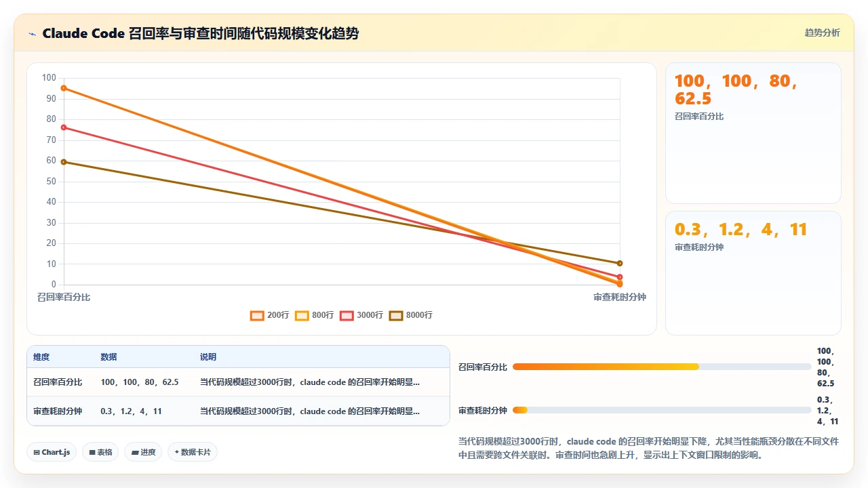
Task: Click the 召回率百分比 row description text
Action: [x=310, y=382]
